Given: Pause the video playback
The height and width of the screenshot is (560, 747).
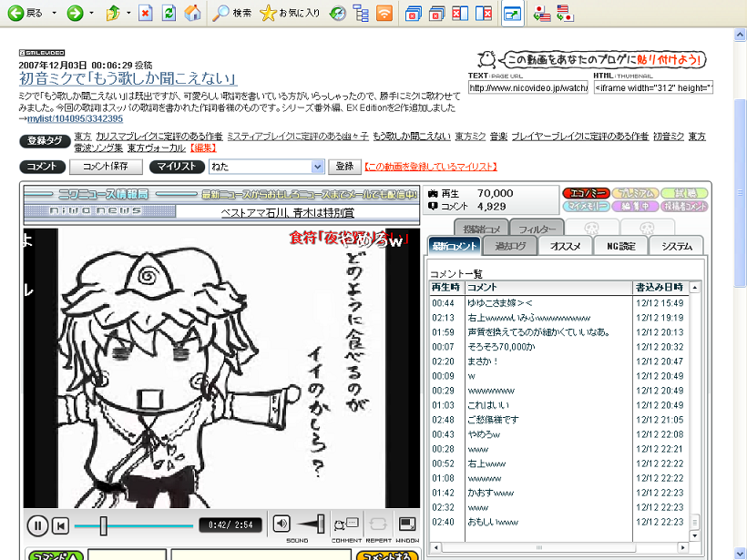Looking at the screenshot, I should coord(37,525).
